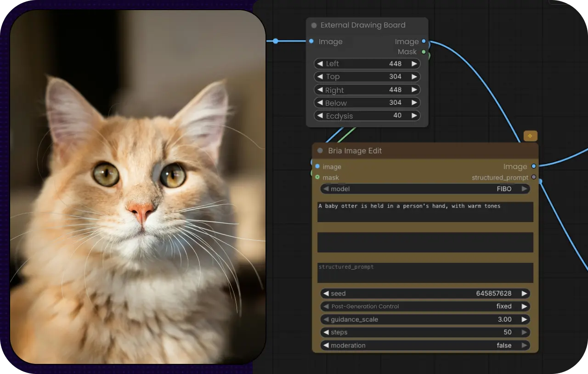
Task: Increase the steps value from 50
Action: (525, 332)
